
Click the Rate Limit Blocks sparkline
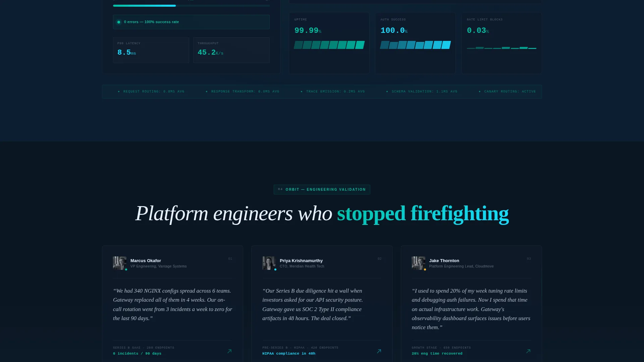point(501,48)
